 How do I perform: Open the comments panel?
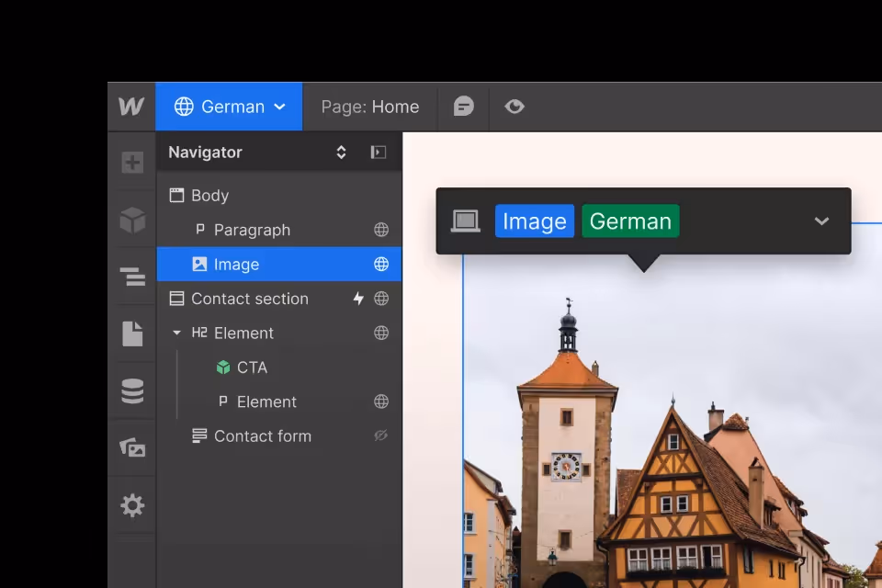pyautogui.click(x=463, y=106)
